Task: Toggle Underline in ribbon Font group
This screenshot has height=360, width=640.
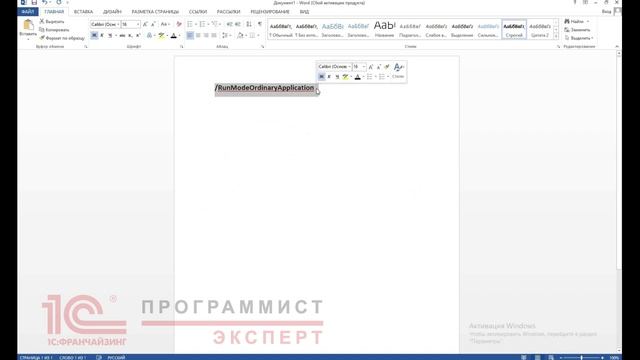Action: click(110, 36)
